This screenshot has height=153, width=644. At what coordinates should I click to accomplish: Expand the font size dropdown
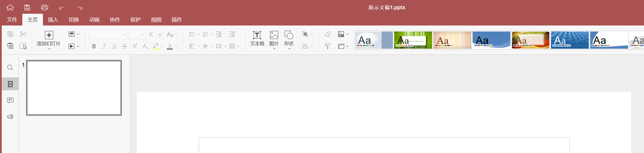pyautogui.click(x=137, y=34)
